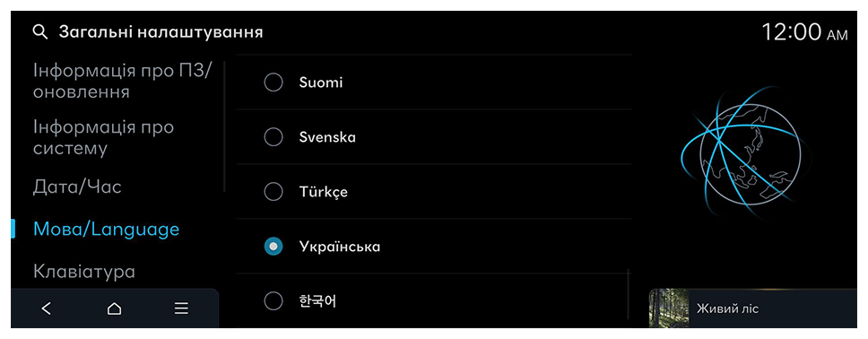
Task: Select the Svenska radio button
Action: 273,137
